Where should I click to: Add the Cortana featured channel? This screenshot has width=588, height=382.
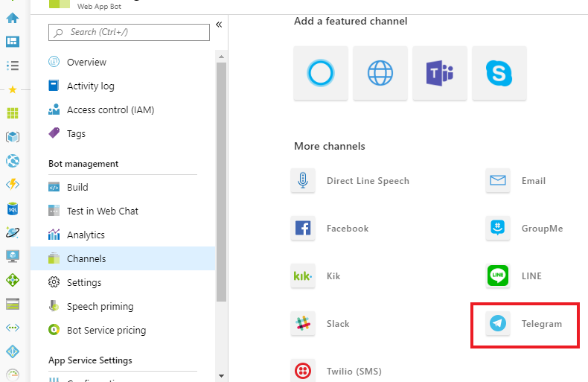[x=321, y=73]
